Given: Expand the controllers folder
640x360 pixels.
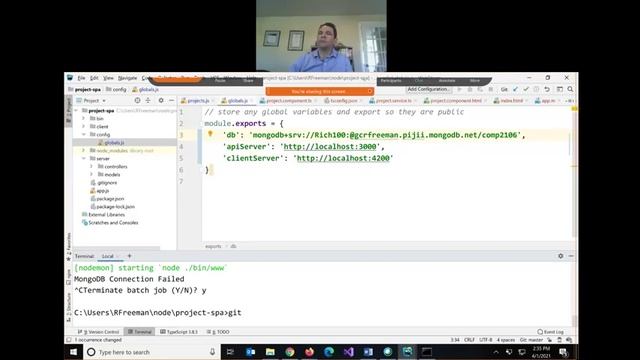Looking at the screenshot, I should click(x=91, y=167).
